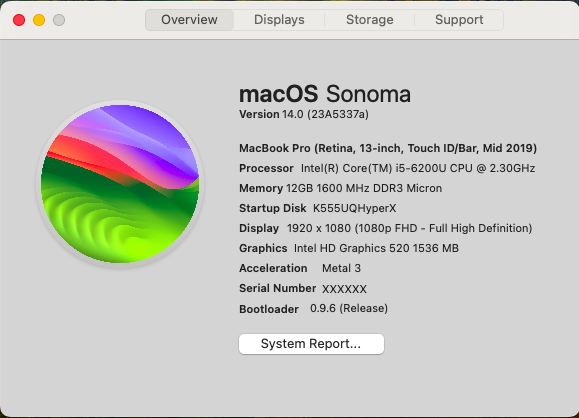This screenshot has width=579, height=418.
Task: Minimize window with yellow button
Action: [39, 20]
